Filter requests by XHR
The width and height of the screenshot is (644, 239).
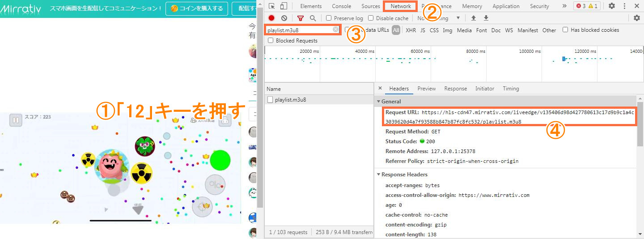click(x=411, y=30)
